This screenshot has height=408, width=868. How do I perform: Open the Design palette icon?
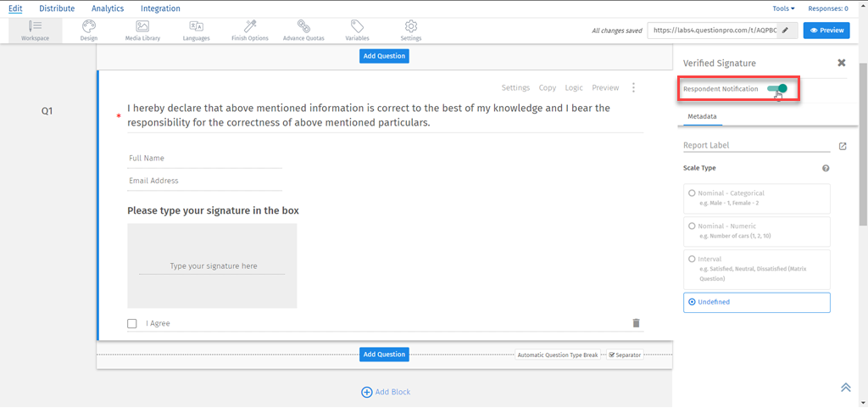pyautogui.click(x=88, y=26)
